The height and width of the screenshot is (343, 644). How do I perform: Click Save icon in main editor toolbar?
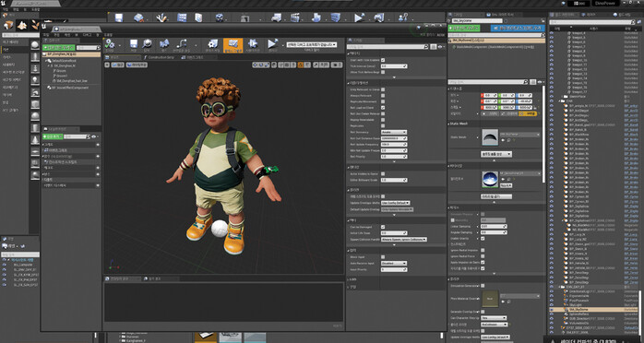119,18
